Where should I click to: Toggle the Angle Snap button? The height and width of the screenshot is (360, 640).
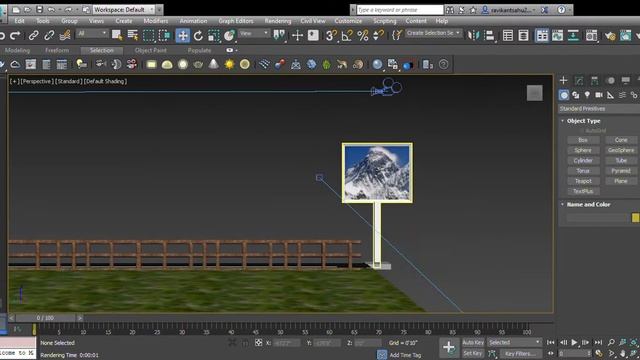click(347, 36)
